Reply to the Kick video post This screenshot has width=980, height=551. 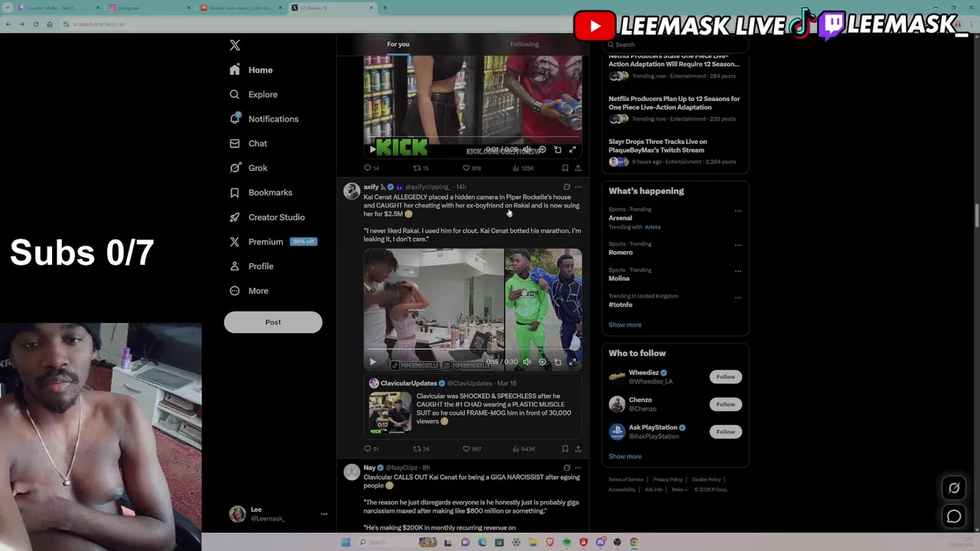(371, 168)
